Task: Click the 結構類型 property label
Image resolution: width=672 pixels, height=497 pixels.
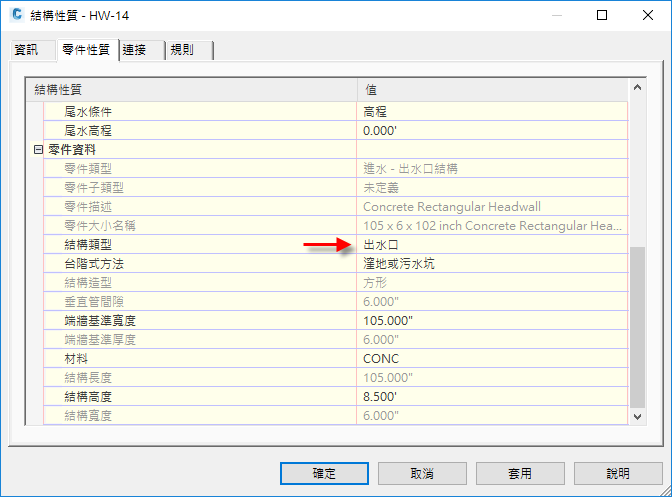Action: [x=88, y=245]
